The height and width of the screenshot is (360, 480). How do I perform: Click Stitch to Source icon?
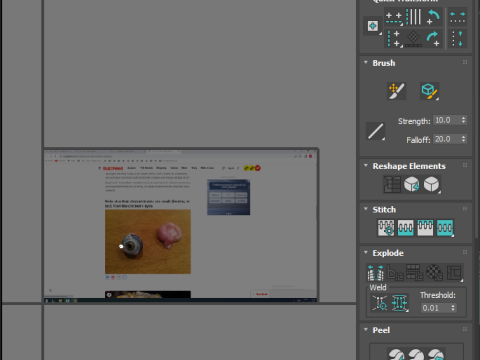425,228
